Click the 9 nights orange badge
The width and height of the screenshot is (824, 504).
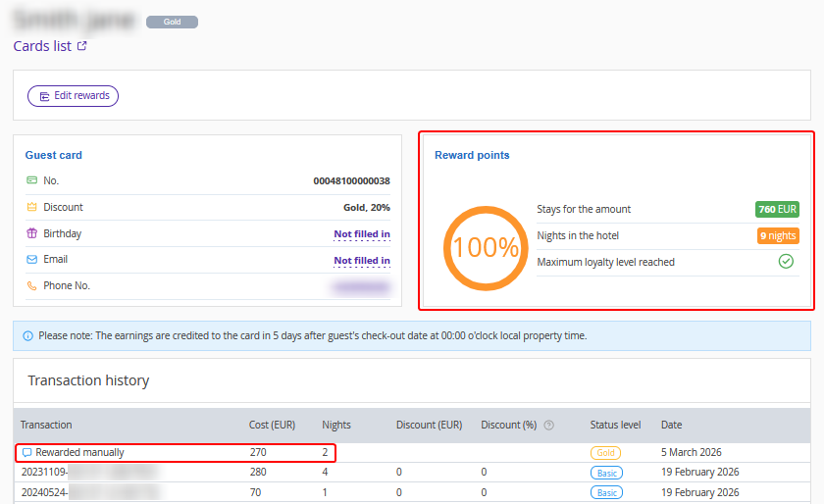pos(777,236)
